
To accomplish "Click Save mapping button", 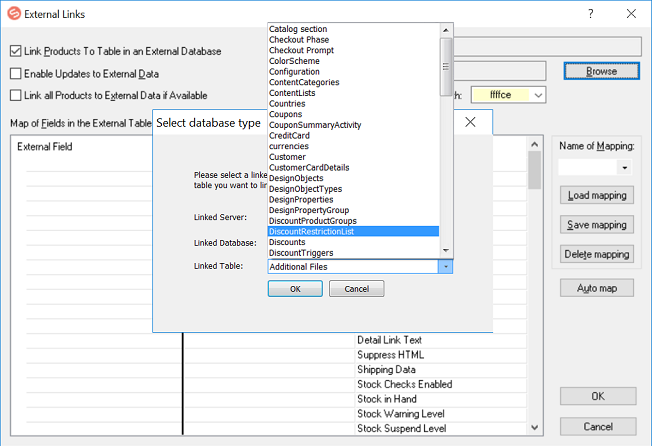I will [x=596, y=225].
